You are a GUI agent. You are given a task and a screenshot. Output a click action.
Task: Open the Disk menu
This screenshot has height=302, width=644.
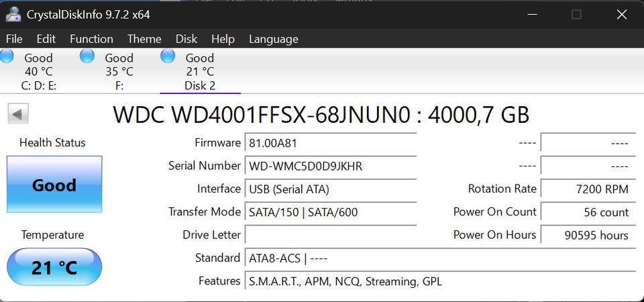186,39
